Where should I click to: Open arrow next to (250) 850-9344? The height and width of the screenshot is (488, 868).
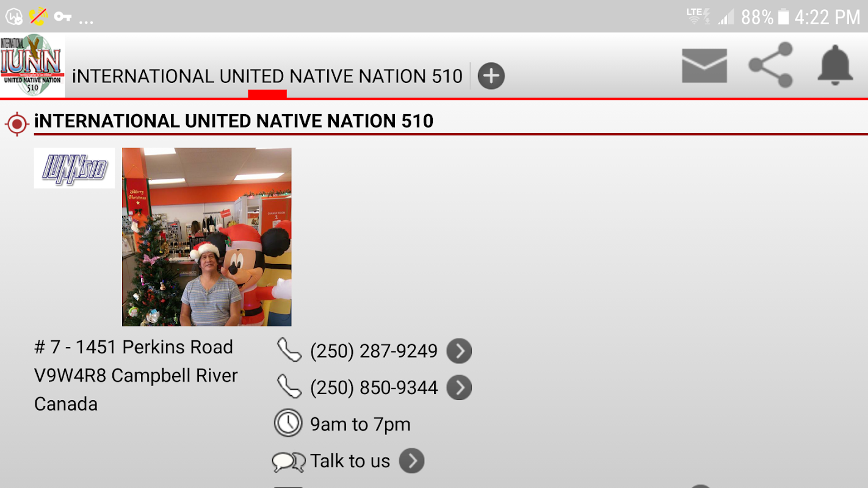459,387
